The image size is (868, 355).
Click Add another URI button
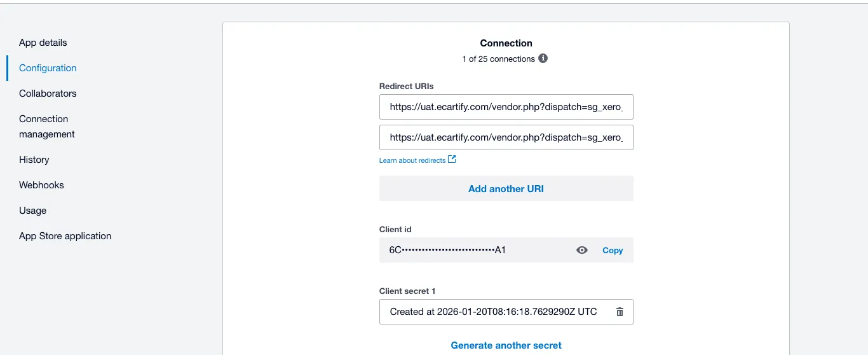(506, 188)
